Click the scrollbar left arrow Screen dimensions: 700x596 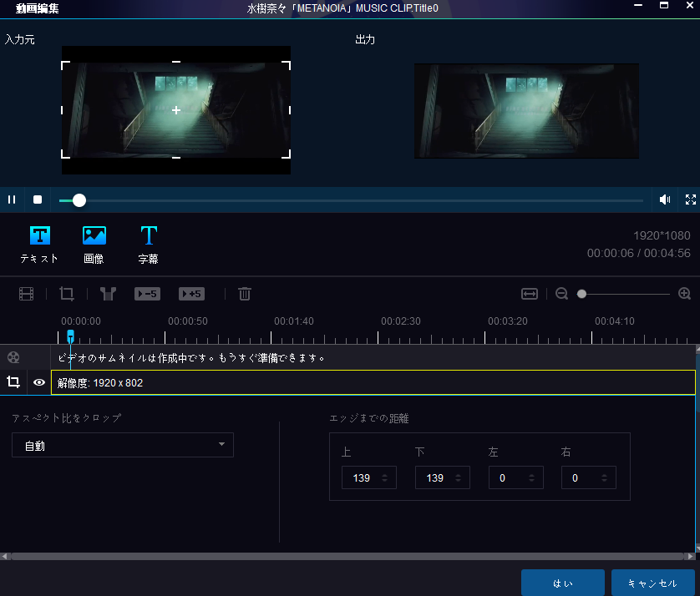(x=4, y=556)
